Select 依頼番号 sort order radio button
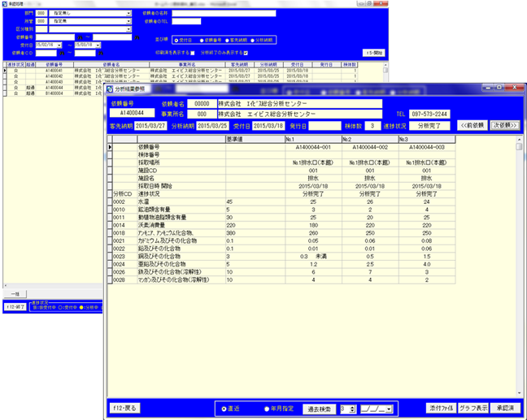 pyautogui.click(x=202, y=41)
